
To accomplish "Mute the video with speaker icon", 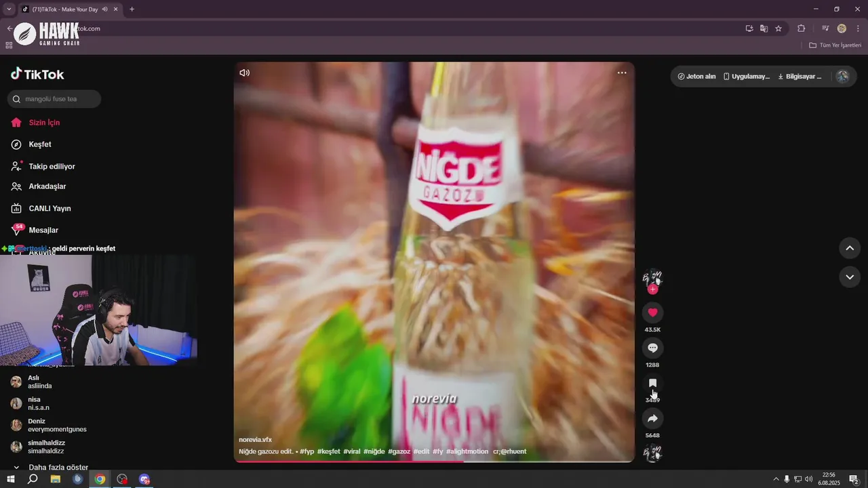I will click(245, 73).
